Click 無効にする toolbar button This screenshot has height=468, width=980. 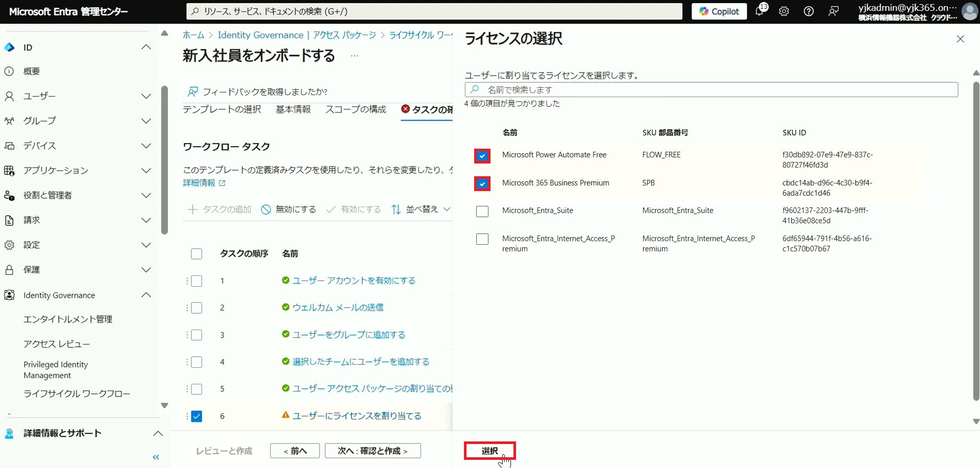coord(288,209)
